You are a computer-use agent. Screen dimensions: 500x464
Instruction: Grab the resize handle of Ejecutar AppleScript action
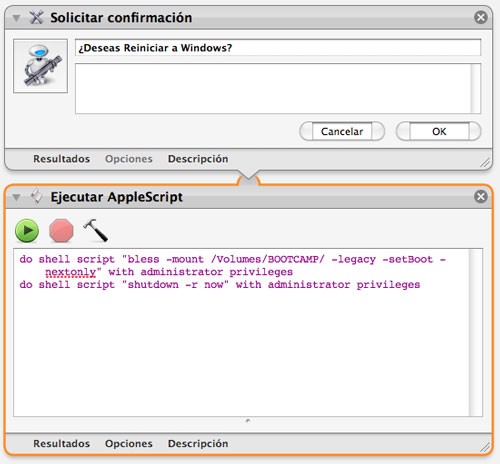point(485,447)
